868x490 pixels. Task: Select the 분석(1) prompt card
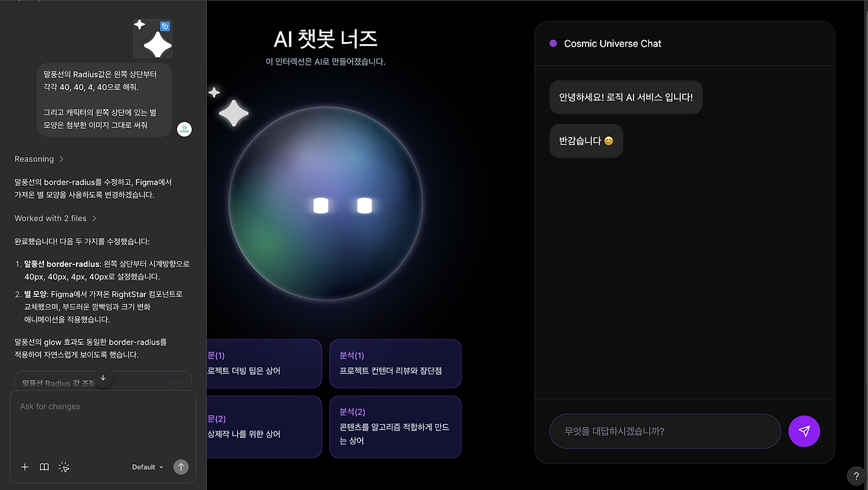point(395,364)
